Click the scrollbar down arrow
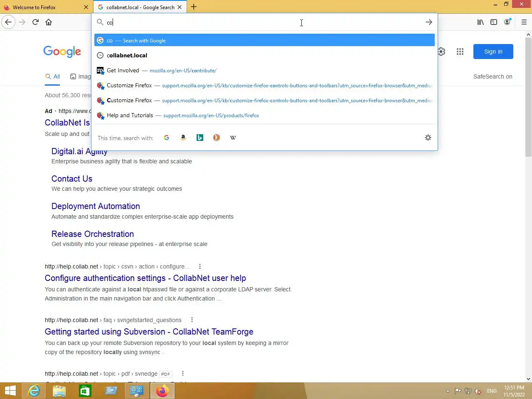This screenshot has width=532, height=399. (x=528, y=379)
